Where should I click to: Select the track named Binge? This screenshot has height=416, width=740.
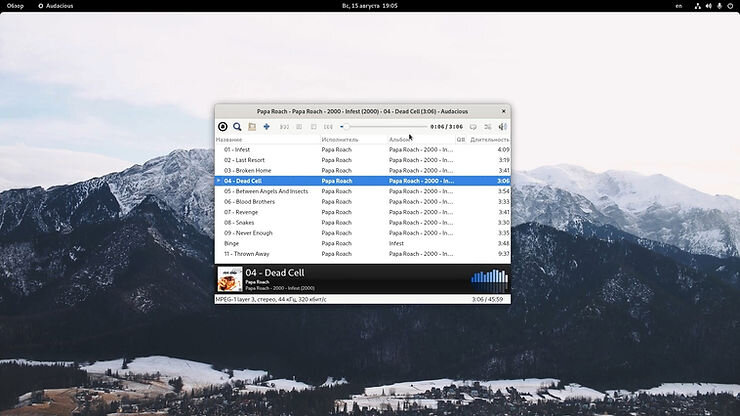(x=362, y=243)
